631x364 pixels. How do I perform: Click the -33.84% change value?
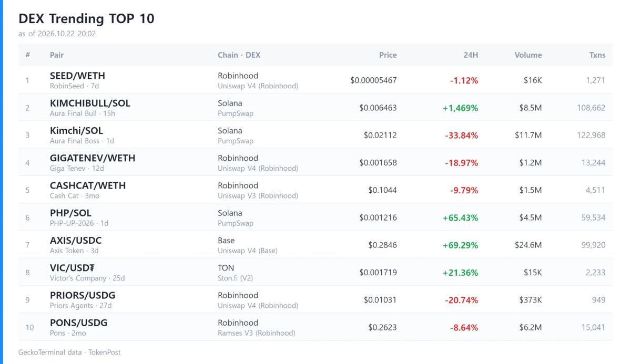(462, 135)
